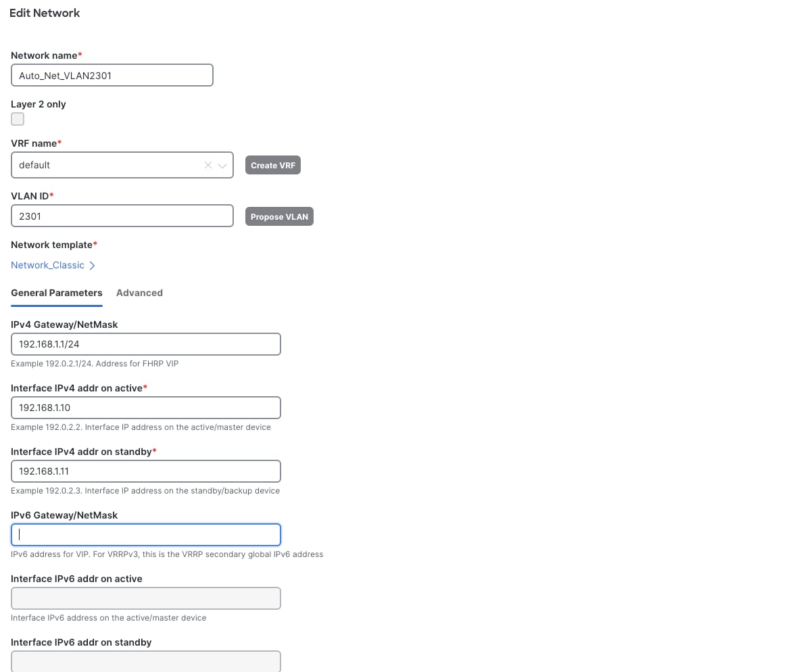This screenshot has height=672, width=807.
Task: Select the Auto_Net_VLAN2301 name text box
Action: (112, 75)
